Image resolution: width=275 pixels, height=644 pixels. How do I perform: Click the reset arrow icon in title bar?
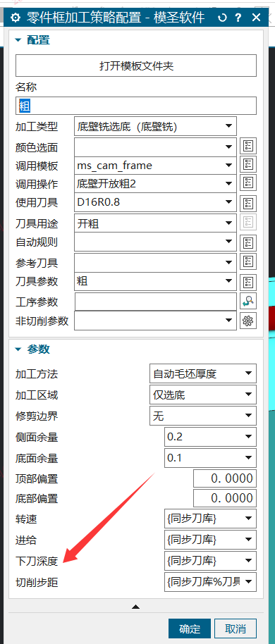[x=222, y=18]
